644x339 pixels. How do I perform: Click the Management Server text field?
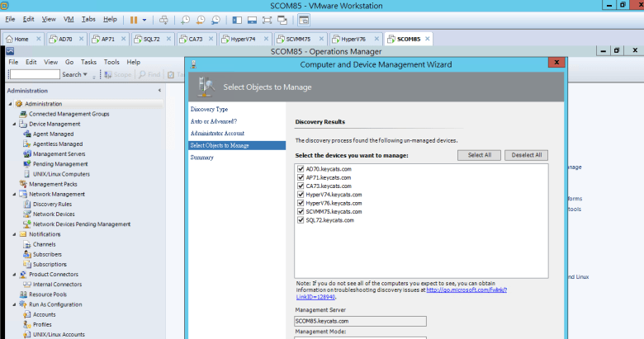click(x=360, y=321)
